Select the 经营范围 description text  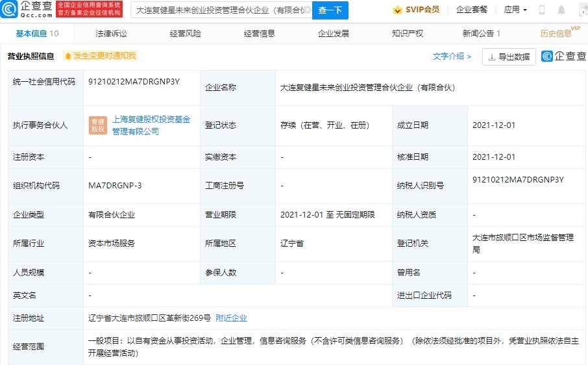(334, 347)
